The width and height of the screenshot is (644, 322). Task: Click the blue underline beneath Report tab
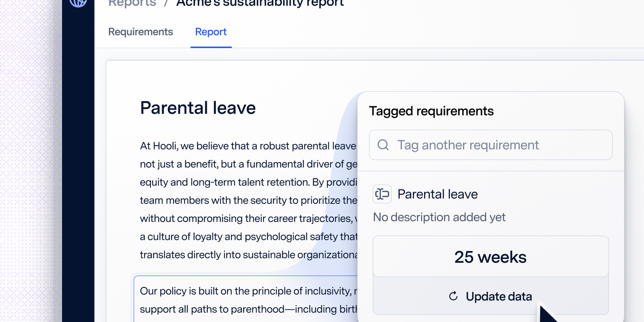tap(211, 47)
